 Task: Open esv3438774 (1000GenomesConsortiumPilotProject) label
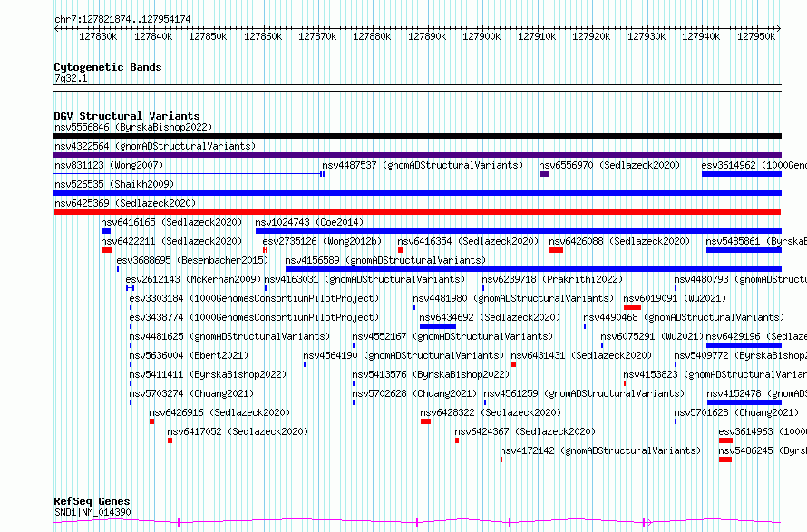254,317
